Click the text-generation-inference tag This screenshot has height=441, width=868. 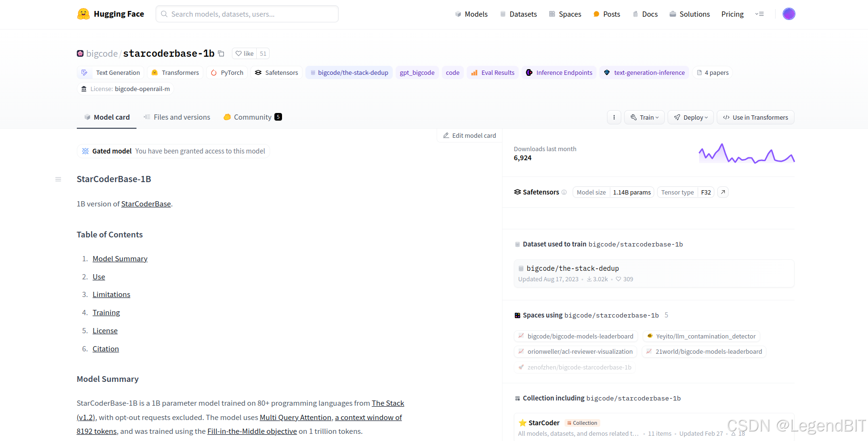tap(644, 72)
